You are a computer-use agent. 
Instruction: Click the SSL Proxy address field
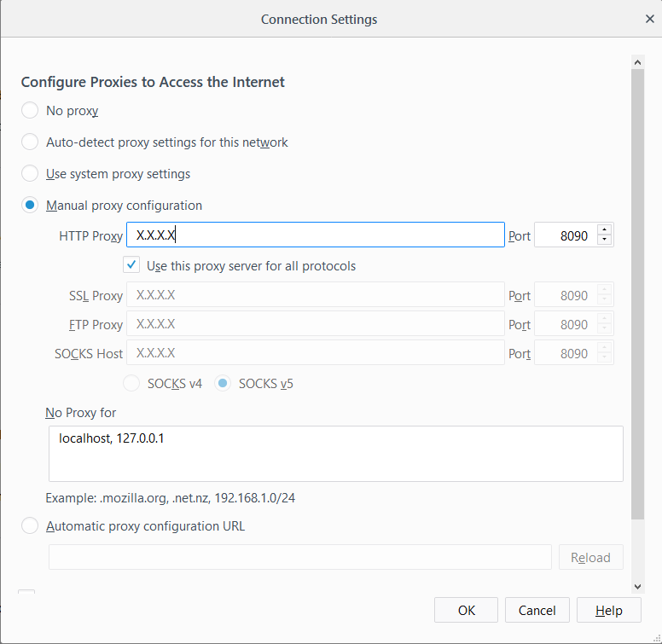316,294
